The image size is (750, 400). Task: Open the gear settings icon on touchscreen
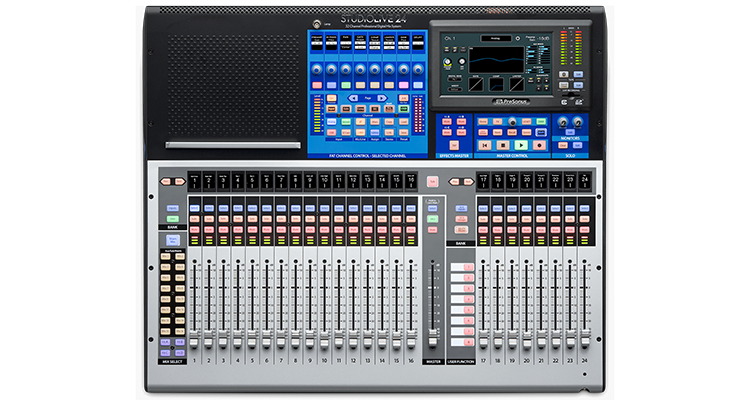517,38
